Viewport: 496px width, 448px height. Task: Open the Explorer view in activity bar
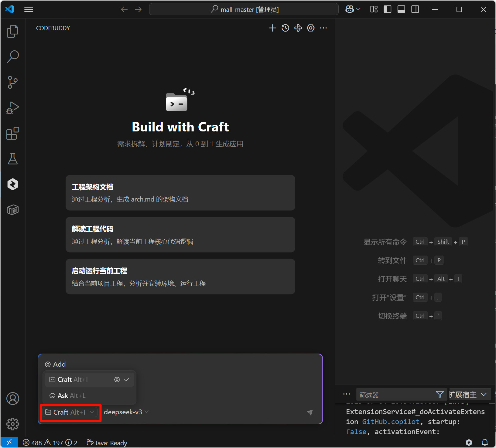coord(12,31)
